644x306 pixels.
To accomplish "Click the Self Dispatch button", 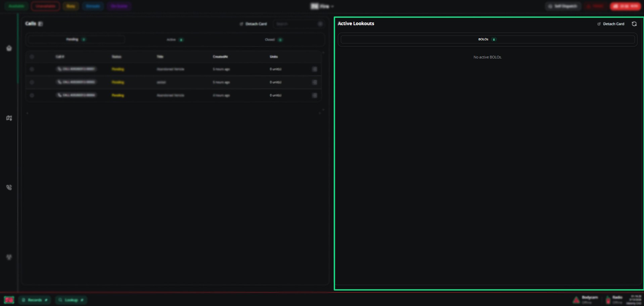I will coord(563,6).
